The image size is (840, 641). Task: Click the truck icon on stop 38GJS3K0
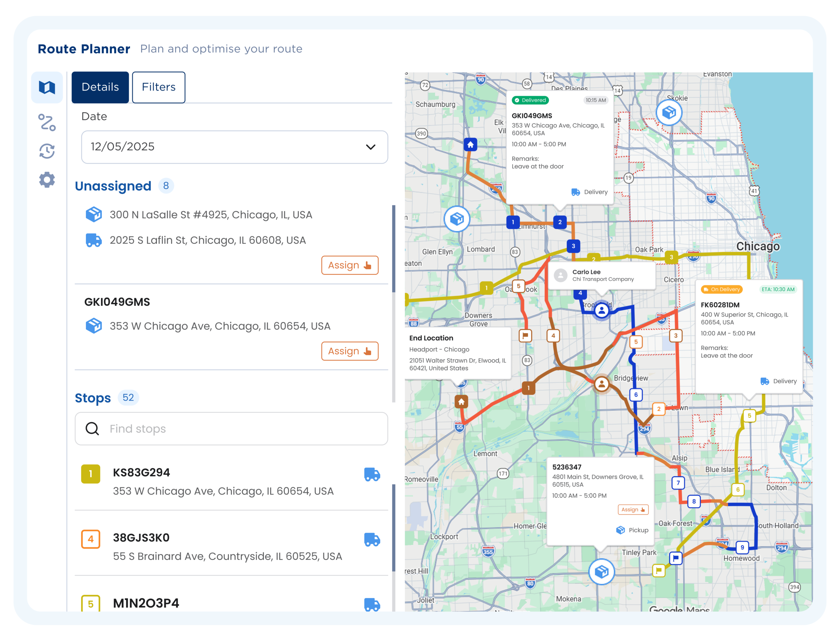point(372,540)
